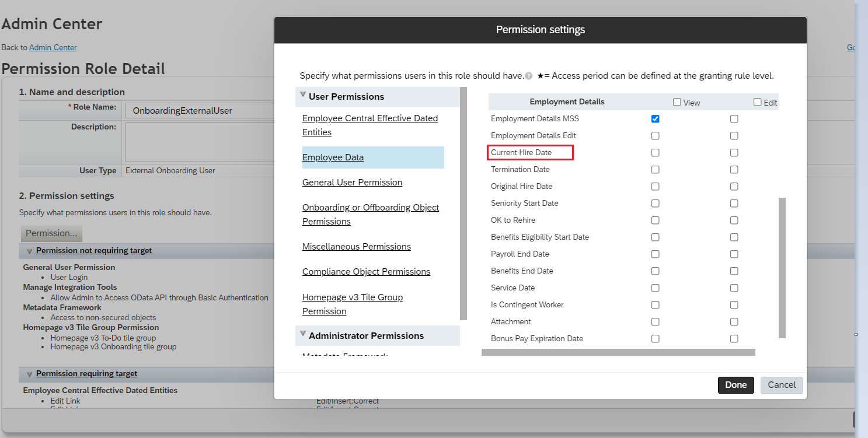Collapse Permission not requiring target section

(x=29, y=251)
